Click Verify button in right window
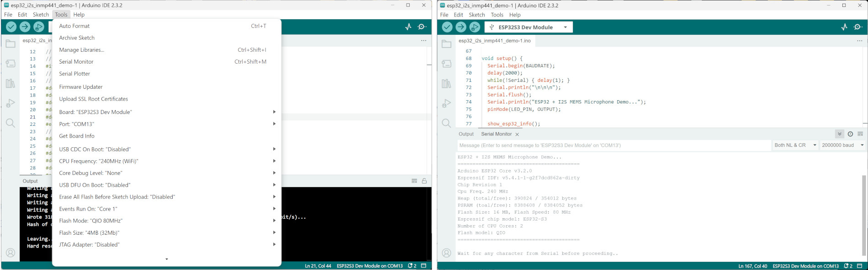This screenshot has width=868, height=270. [447, 27]
